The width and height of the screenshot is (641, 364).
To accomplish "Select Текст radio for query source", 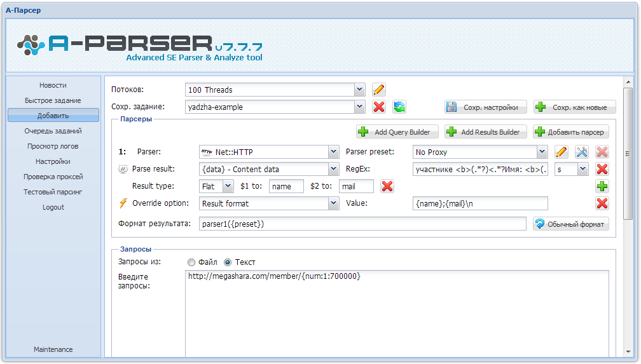I will click(x=228, y=262).
